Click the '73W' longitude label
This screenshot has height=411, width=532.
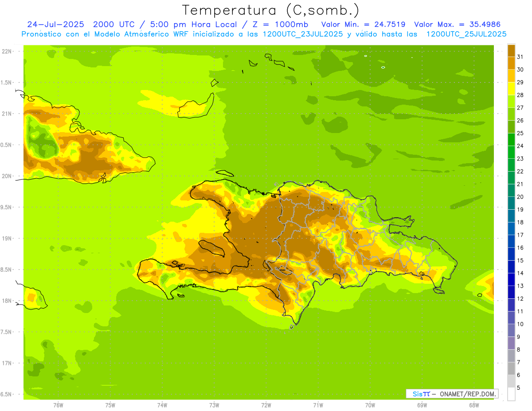(x=214, y=405)
